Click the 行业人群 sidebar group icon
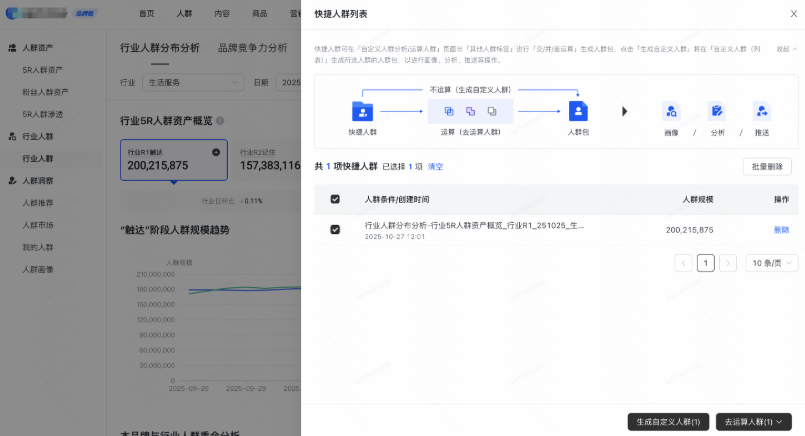The image size is (805, 436). tap(12, 136)
